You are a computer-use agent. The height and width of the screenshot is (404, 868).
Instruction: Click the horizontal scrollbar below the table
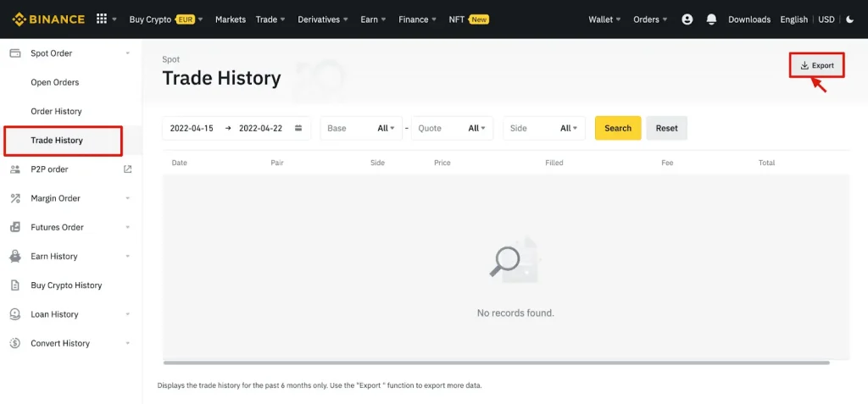coord(496,362)
